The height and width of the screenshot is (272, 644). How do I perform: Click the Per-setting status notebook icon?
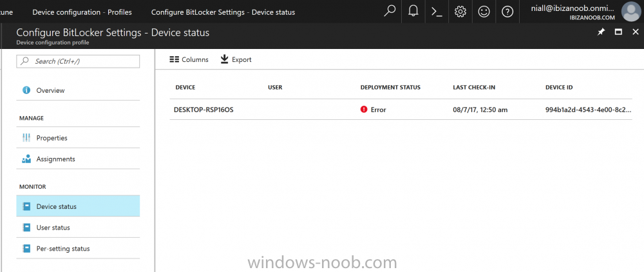26,249
